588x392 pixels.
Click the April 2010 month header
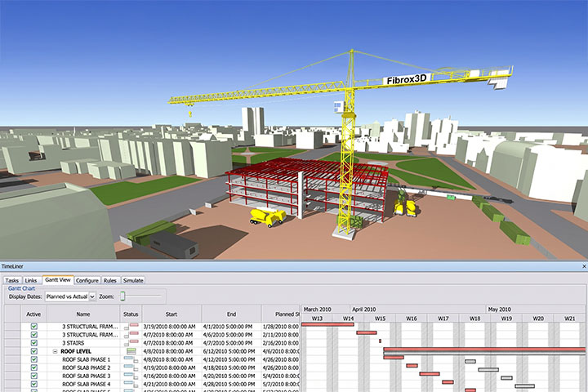(x=418, y=310)
